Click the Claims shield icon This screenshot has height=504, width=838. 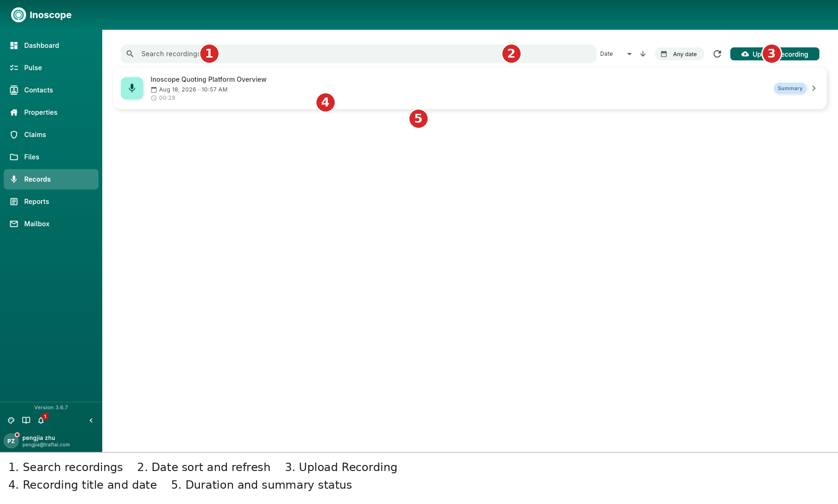(x=14, y=135)
